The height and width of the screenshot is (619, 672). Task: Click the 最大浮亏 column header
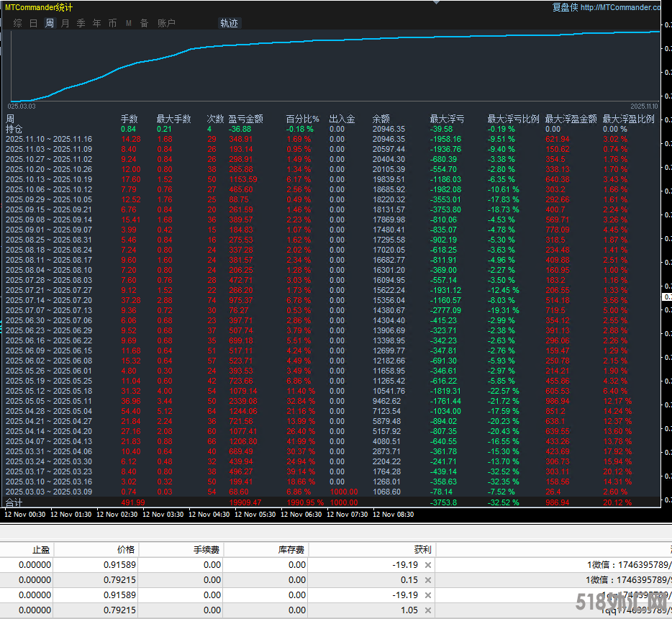[x=447, y=119]
